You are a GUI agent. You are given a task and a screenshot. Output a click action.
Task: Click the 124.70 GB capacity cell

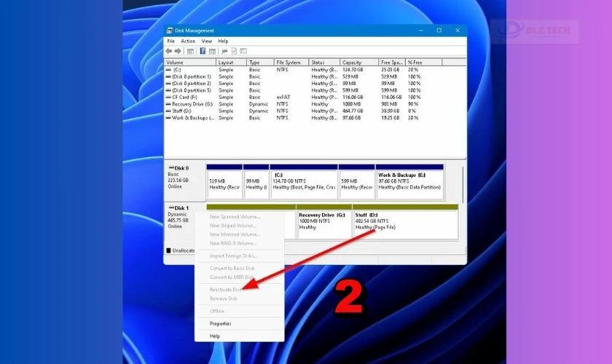point(353,70)
